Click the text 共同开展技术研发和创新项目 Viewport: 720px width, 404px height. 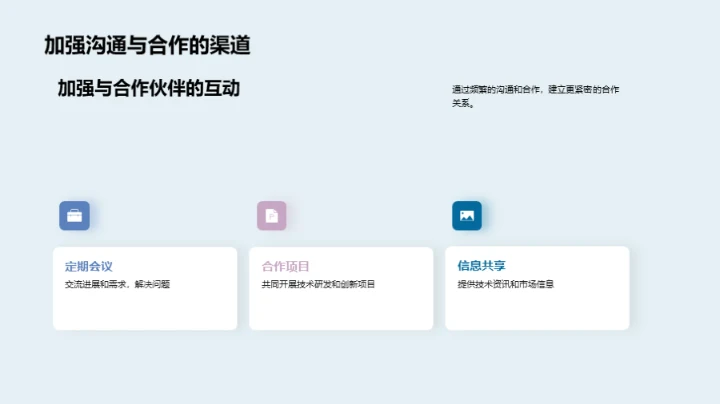pos(318,284)
